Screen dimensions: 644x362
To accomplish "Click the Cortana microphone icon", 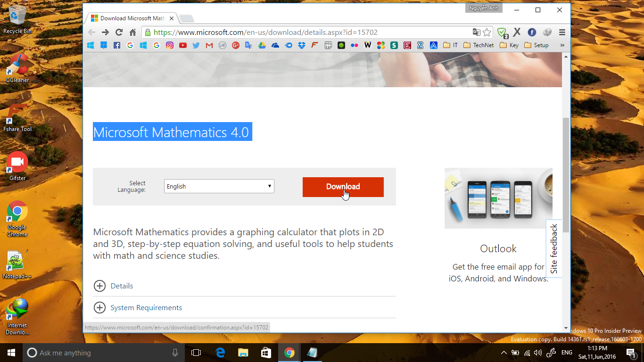I will click(x=175, y=353).
